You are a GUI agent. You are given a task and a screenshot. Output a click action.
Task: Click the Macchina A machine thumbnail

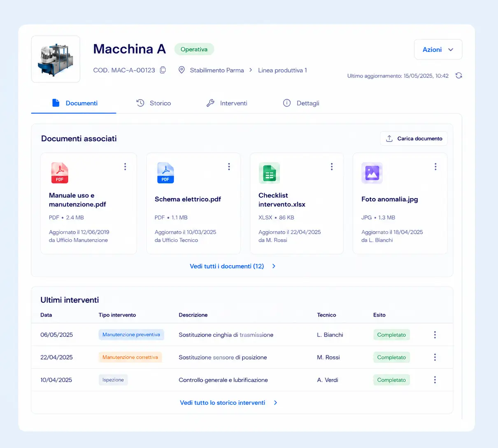click(56, 59)
